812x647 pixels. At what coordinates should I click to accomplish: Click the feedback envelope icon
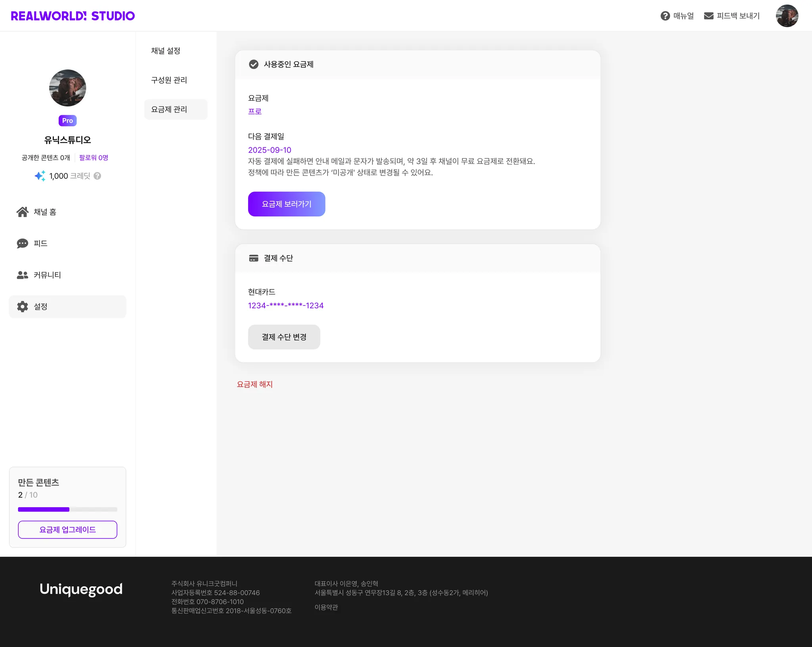(x=709, y=16)
